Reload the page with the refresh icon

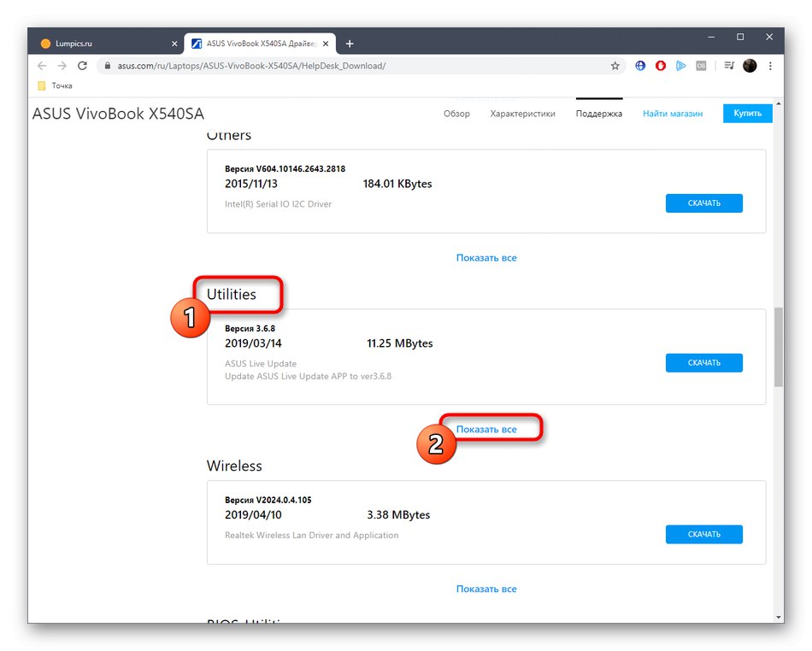(x=82, y=65)
